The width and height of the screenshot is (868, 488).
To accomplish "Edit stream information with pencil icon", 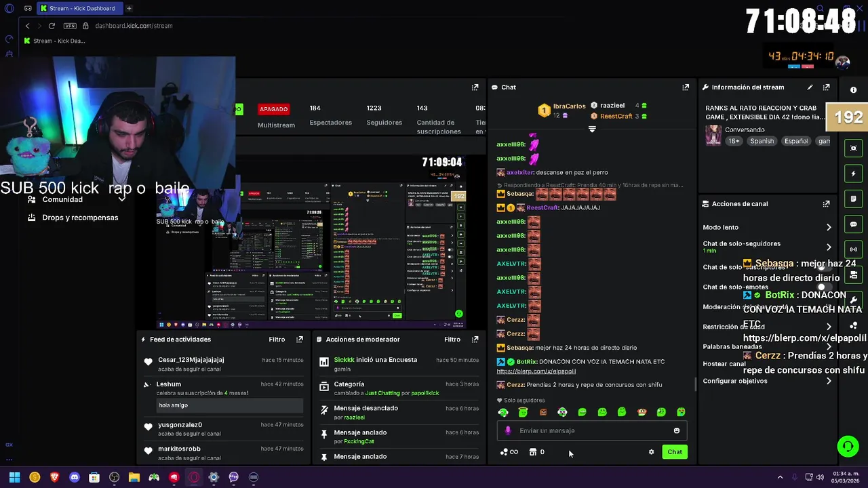I will [x=810, y=87].
